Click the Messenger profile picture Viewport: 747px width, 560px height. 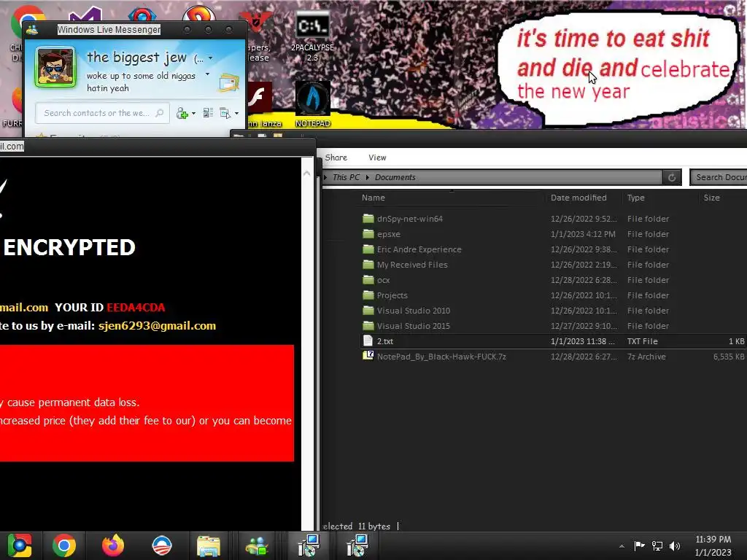point(55,67)
